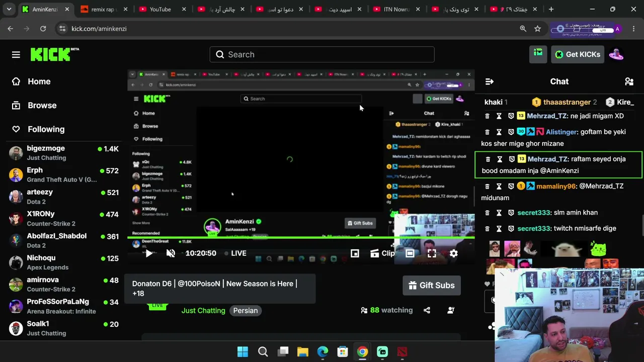This screenshot has width=644, height=362.
Task: Open the Kick sidebar hamburger menu
Action: tap(16, 54)
